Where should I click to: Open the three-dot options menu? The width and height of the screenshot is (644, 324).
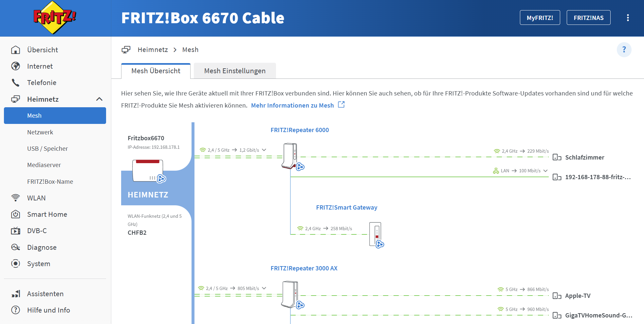coord(628,18)
